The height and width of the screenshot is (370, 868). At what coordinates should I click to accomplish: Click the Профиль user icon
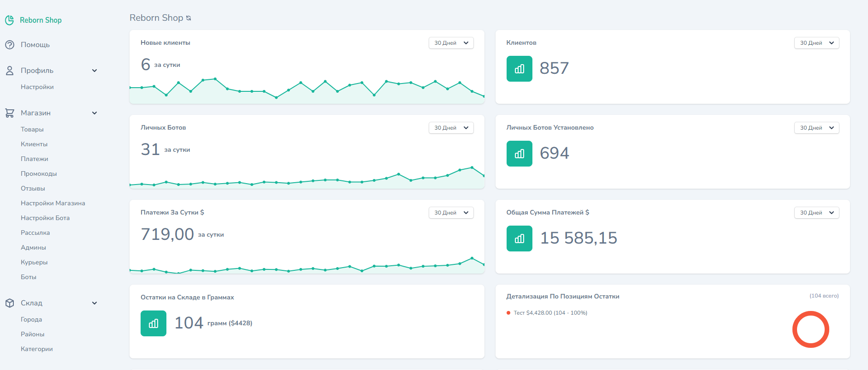(x=9, y=71)
